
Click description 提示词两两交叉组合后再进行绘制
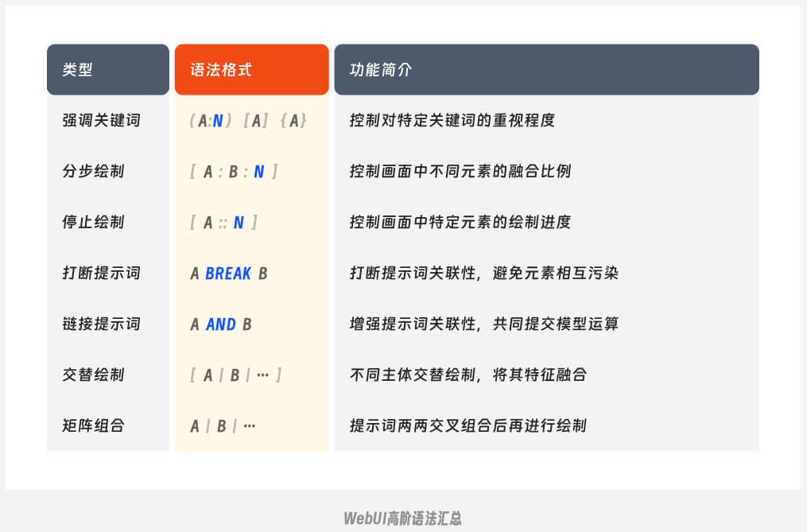click(x=468, y=425)
